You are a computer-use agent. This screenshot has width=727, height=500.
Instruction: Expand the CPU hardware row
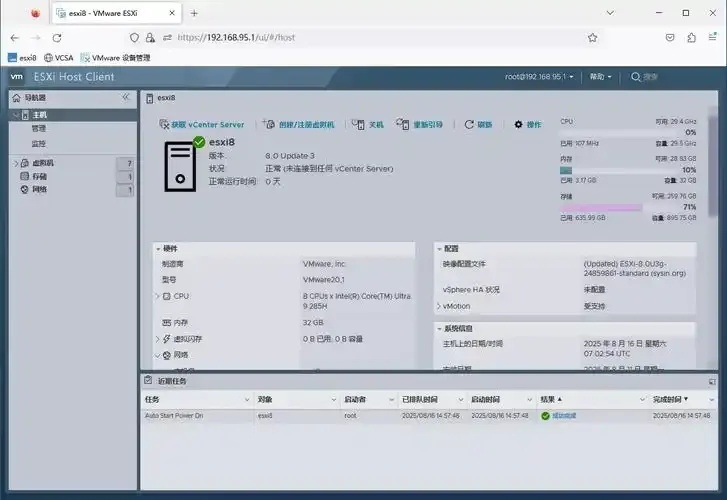click(x=157, y=296)
